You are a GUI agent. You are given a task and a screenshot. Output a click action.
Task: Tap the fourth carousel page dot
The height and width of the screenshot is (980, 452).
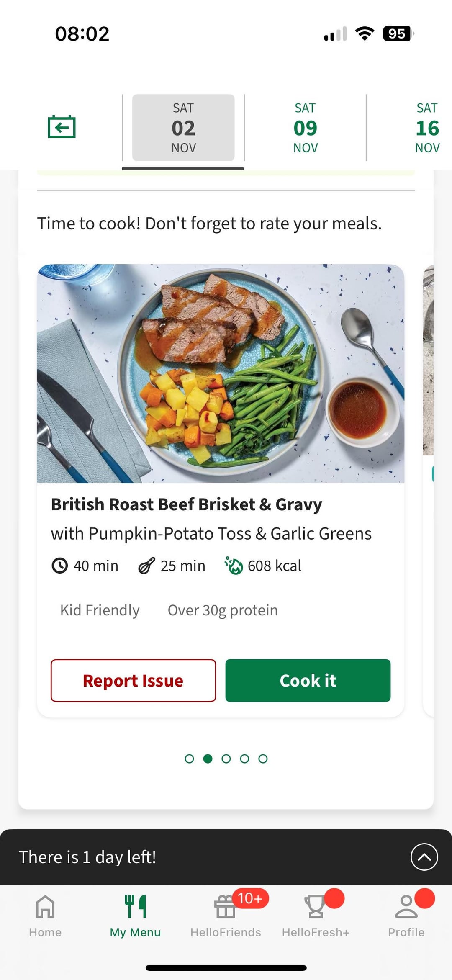(244, 759)
